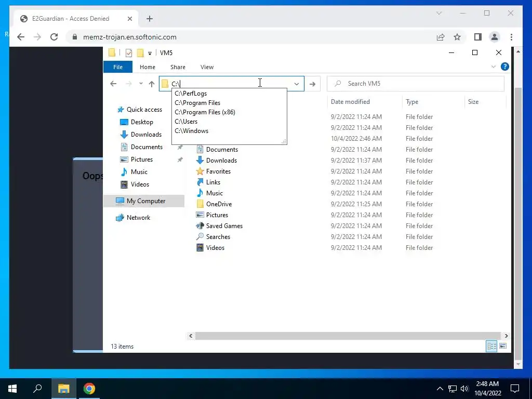The width and height of the screenshot is (532, 399).
Task: Click the Chrome URL memz-trojan.en.softonic.com
Action: [129, 37]
